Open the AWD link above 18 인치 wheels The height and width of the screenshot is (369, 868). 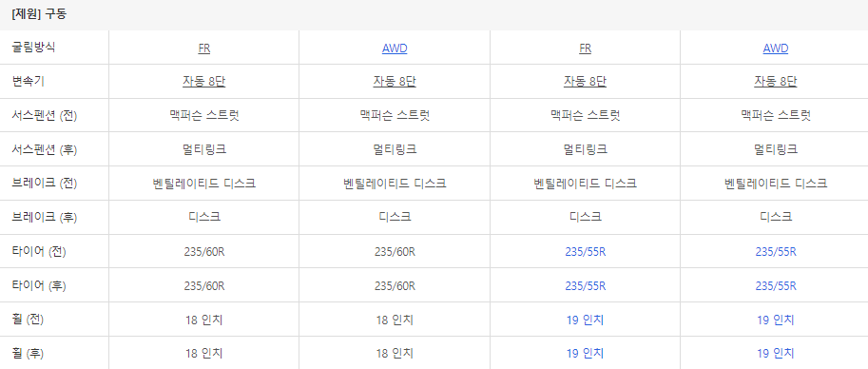[395, 49]
